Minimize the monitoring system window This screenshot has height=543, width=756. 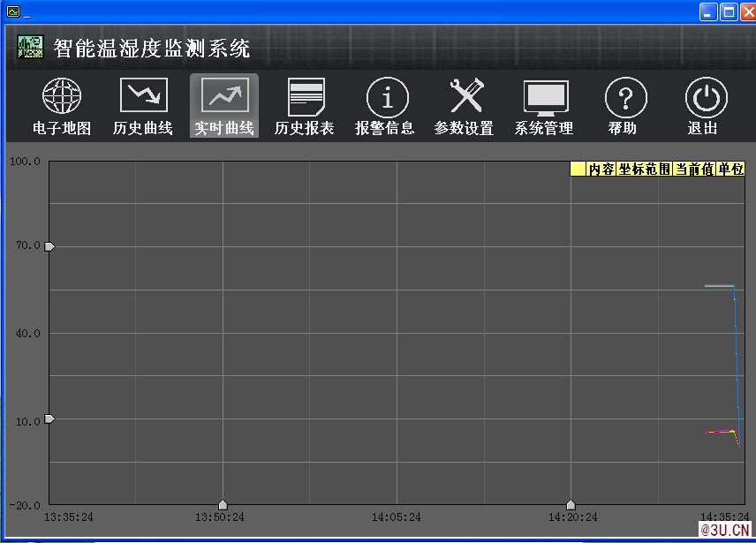707,12
